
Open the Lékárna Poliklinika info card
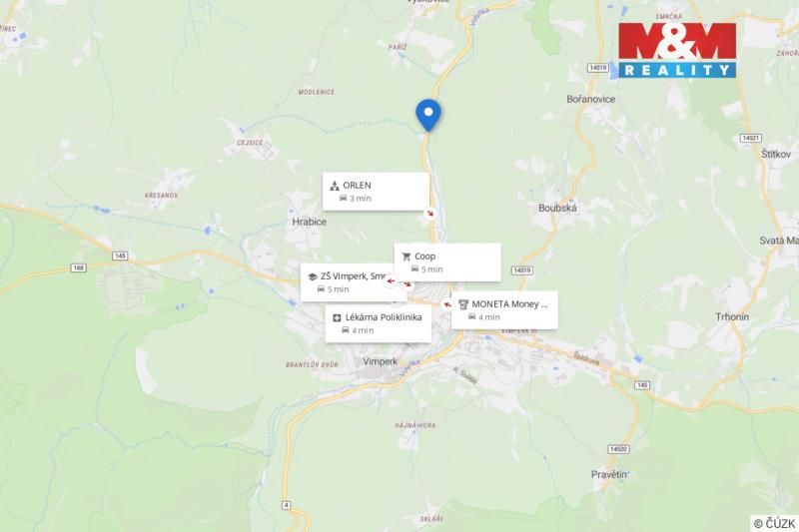379,323
